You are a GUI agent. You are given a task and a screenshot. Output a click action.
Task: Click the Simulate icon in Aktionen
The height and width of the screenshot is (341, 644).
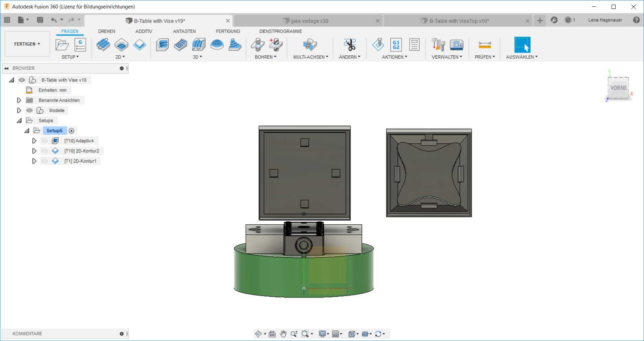[378, 45]
